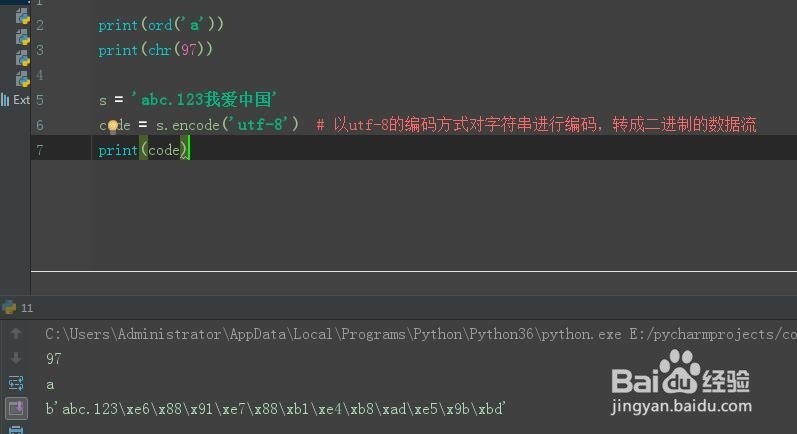The width and height of the screenshot is (797, 434).
Task: Click line number 7 in the gutter
Action: pos(40,150)
